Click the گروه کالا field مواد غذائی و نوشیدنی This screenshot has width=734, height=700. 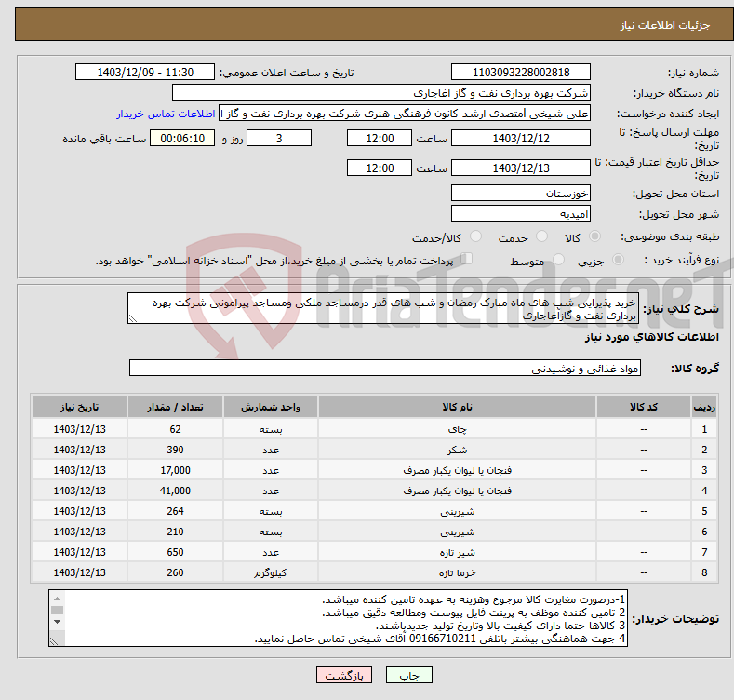[x=385, y=369]
